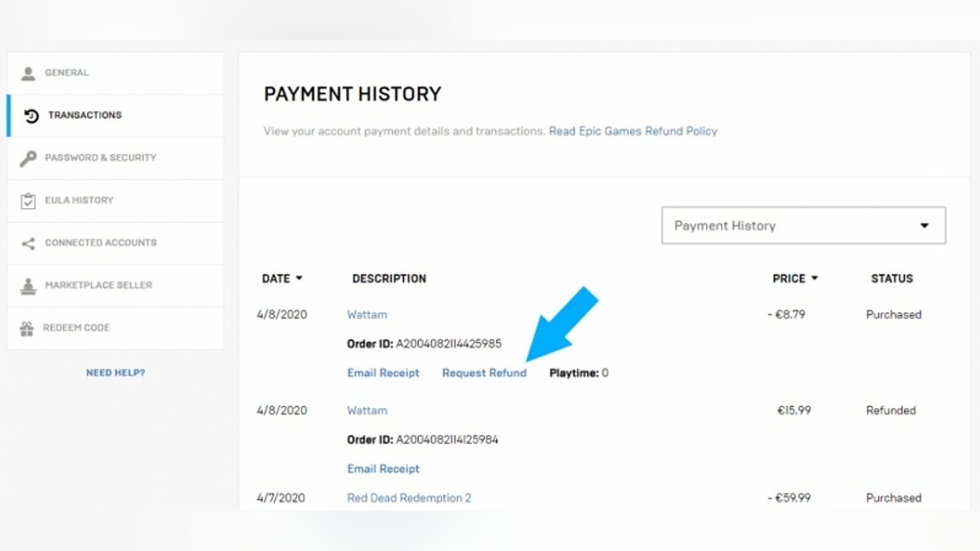Click the General person icon

click(x=29, y=73)
